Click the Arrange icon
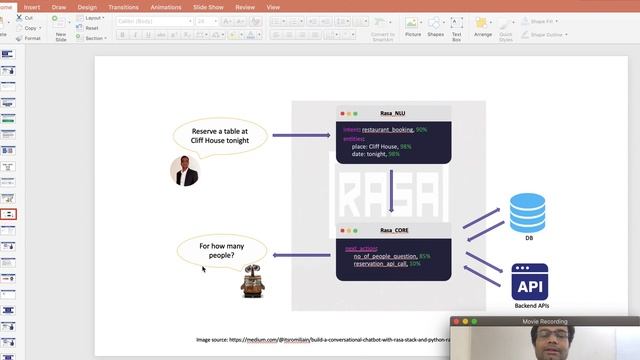Viewport: 640px width, 360px height. [482, 22]
